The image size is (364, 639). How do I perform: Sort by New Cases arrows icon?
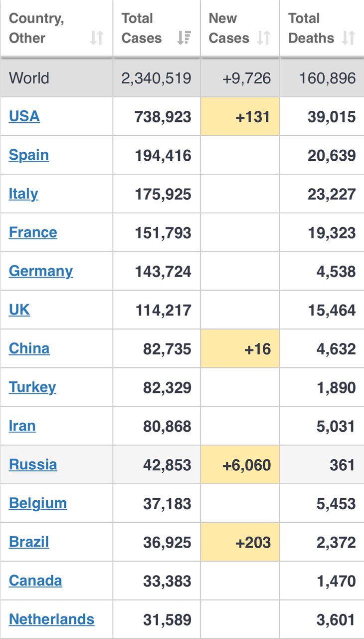(x=263, y=38)
